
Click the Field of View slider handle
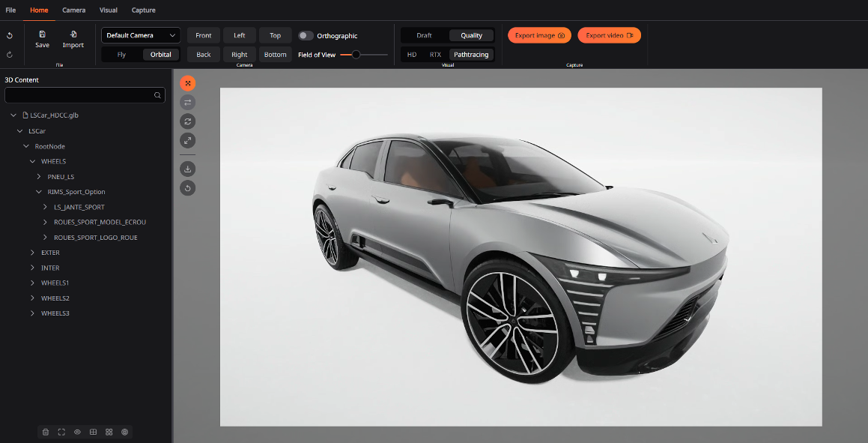click(356, 55)
